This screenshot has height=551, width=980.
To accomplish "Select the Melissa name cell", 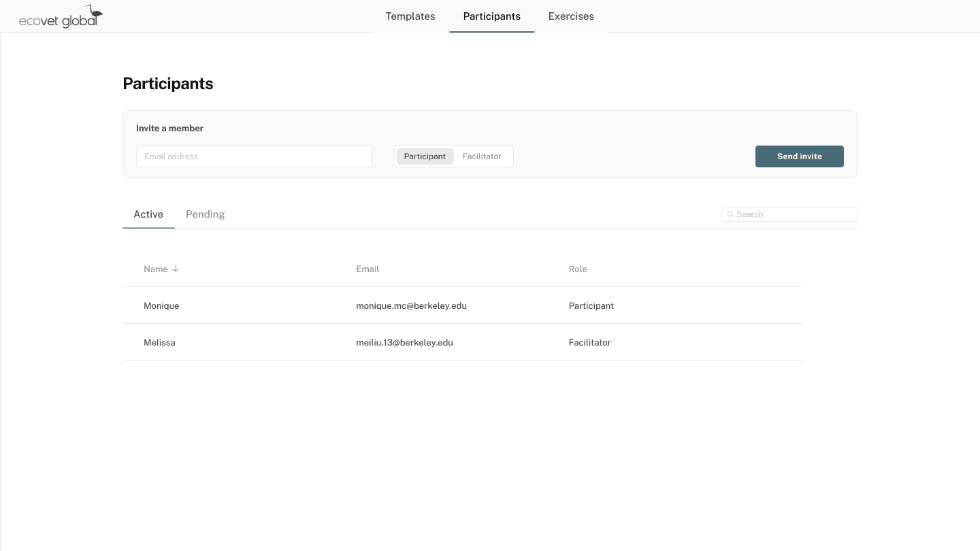I will [159, 342].
